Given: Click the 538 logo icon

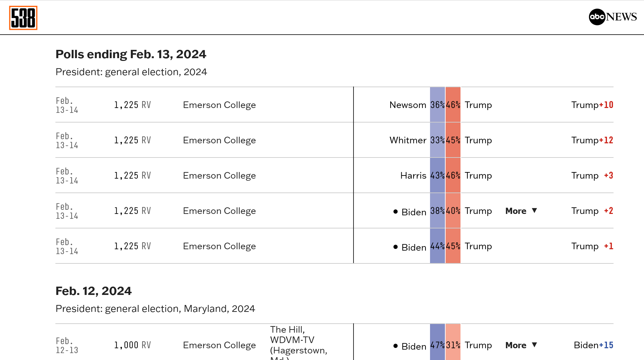Looking at the screenshot, I should click(x=23, y=18).
